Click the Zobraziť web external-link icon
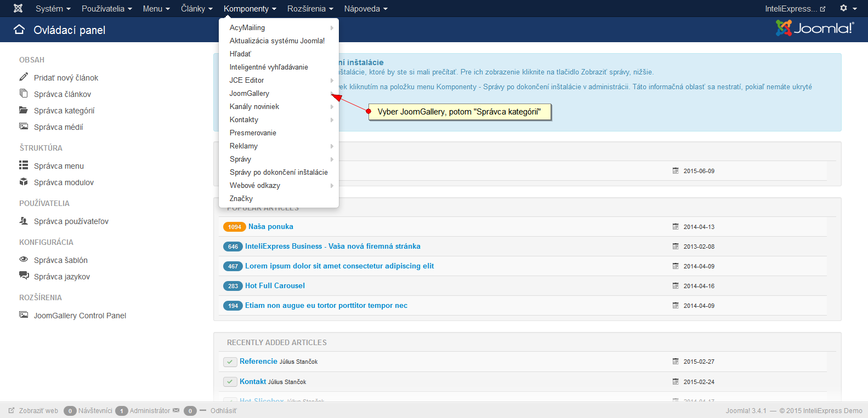 [11, 410]
